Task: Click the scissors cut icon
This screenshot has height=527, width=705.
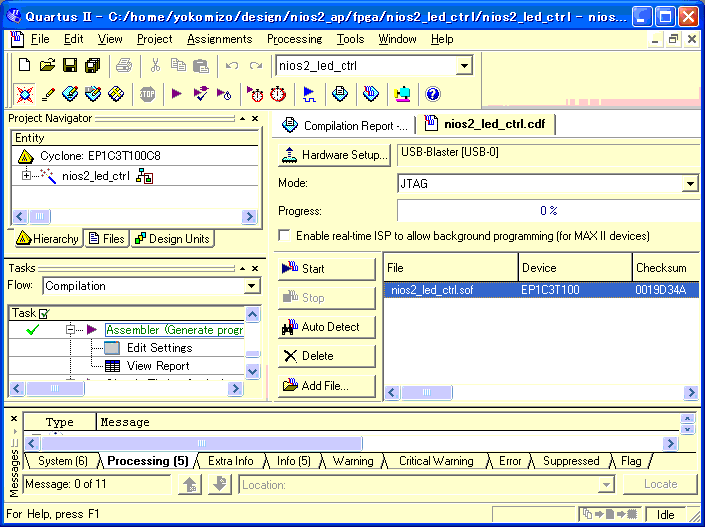Action: (155, 66)
